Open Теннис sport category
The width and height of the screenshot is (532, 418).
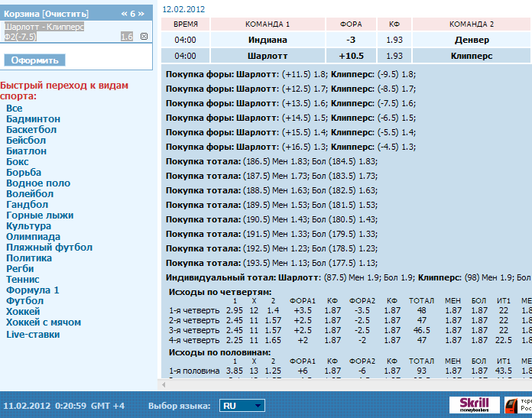point(23,279)
